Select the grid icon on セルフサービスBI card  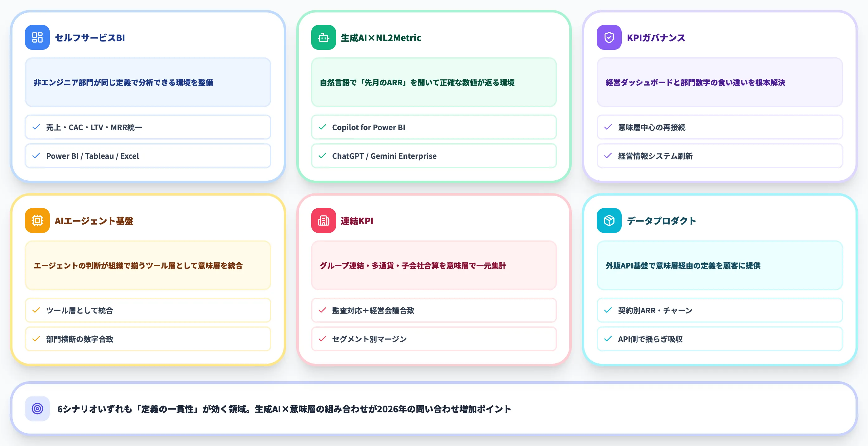(x=37, y=38)
